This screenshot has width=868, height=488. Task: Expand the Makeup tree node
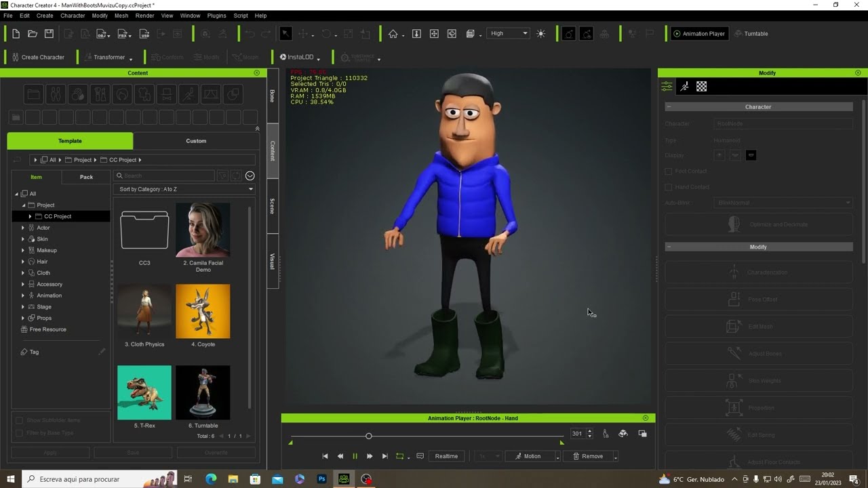click(23, 250)
